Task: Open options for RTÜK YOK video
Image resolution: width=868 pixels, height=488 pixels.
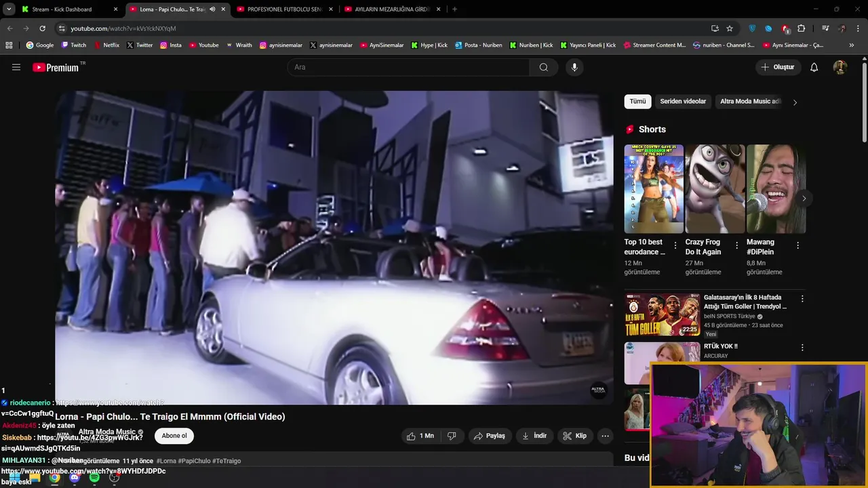Action: coord(802,348)
